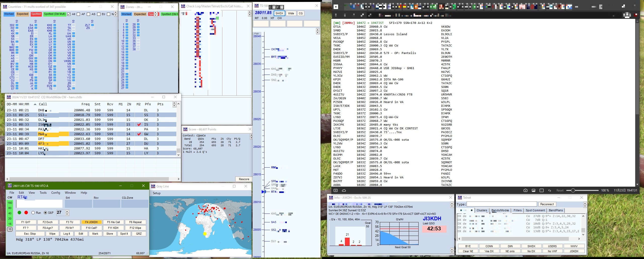644x259 pixels.
Task: Select the 10 meter band button
Action: pyautogui.click(x=10, y=229)
